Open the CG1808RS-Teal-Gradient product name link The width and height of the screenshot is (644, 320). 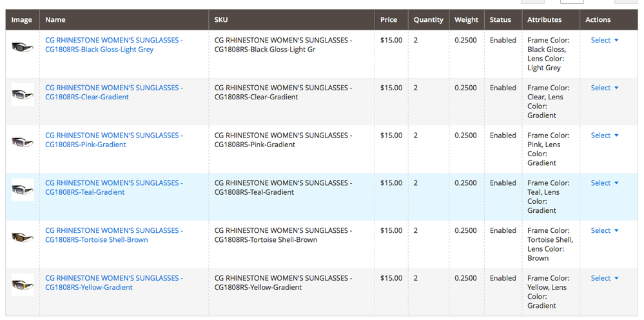[113, 188]
